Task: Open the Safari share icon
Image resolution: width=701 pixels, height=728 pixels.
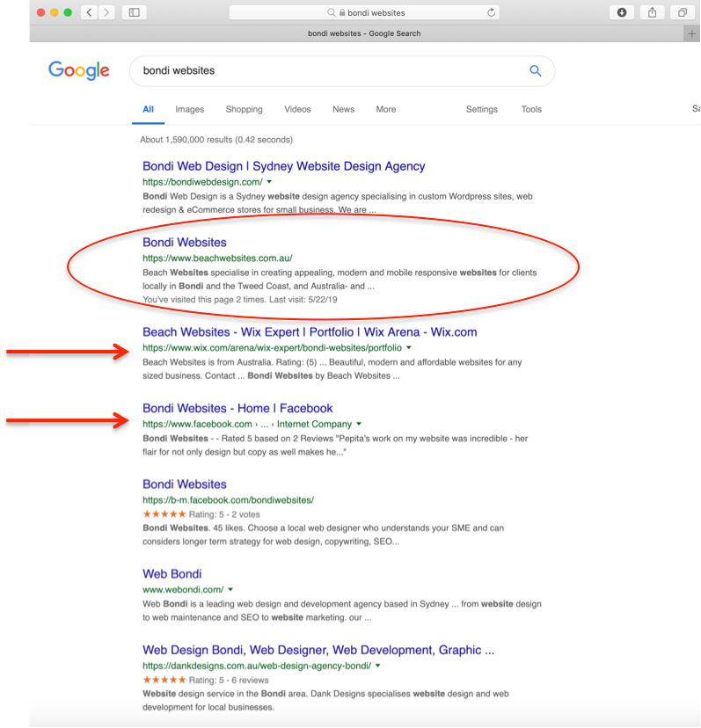Action: (653, 12)
